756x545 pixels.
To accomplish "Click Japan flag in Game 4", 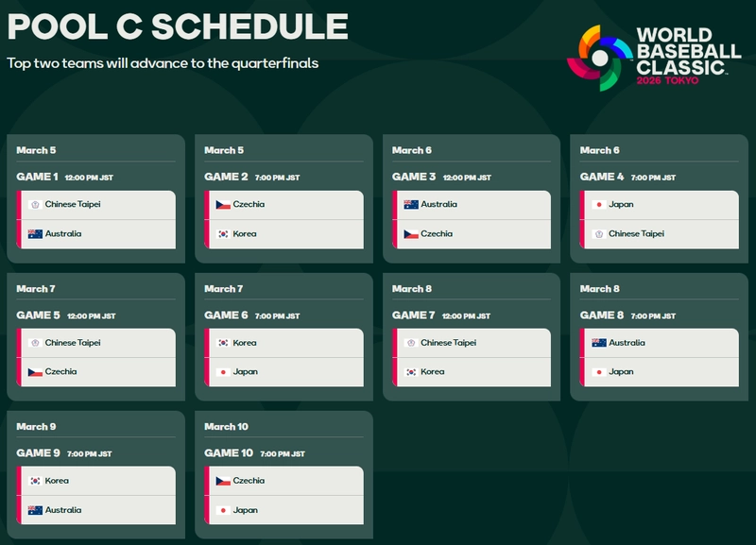I will tap(599, 205).
